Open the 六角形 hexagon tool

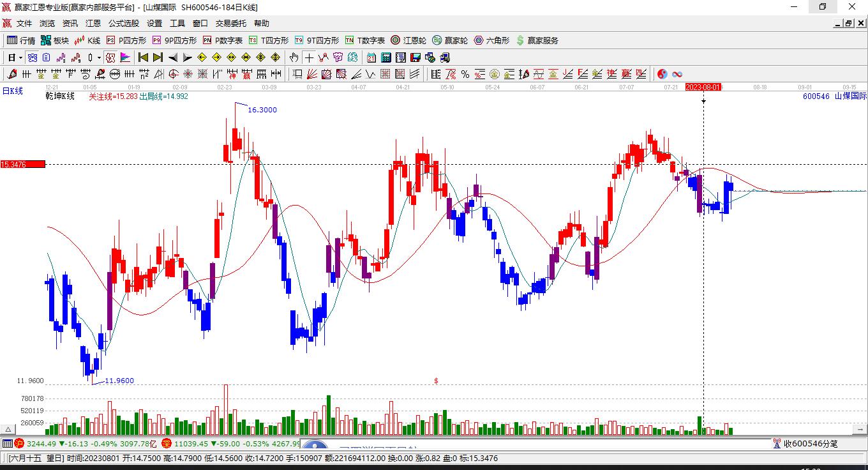[x=491, y=40]
